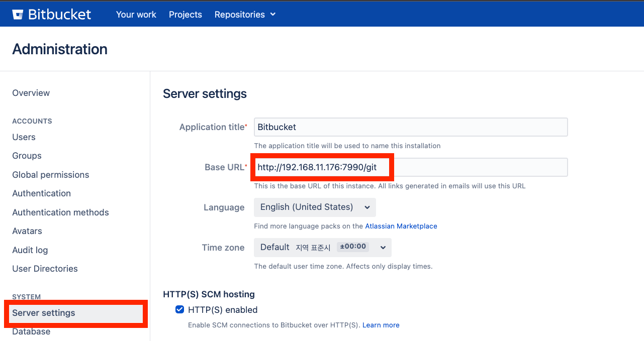Open the Database settings

[31, 331]
